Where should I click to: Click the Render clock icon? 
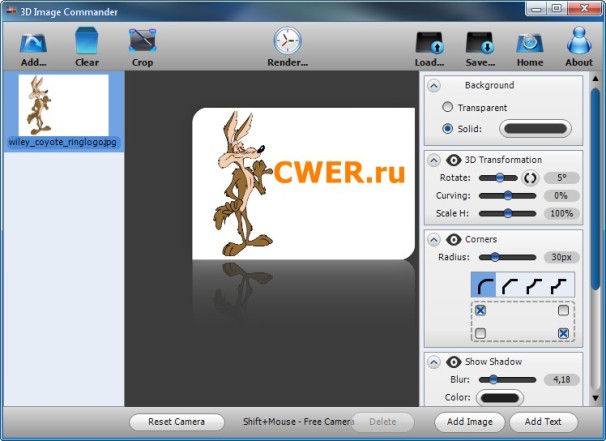click(x=287, y=42)
